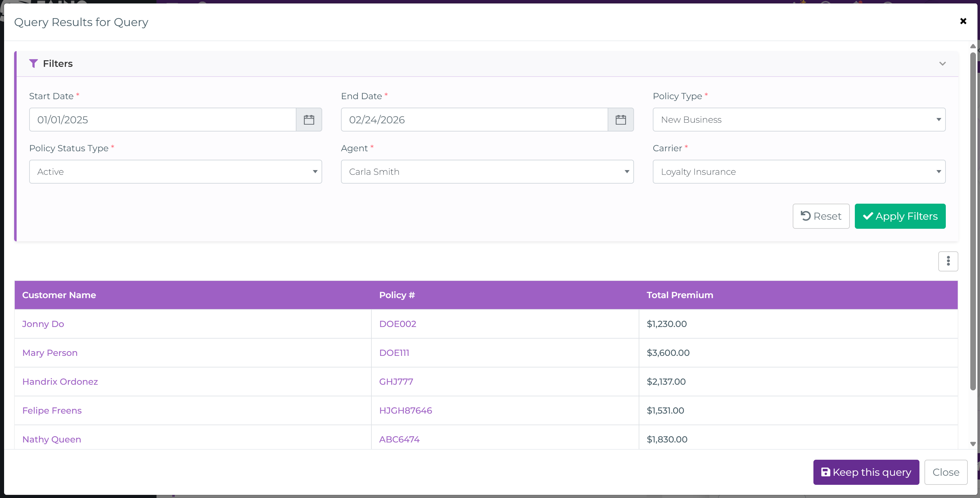Collapse the Filters section chevron
Viewport: 980px width, 498px height.
(942, 63)
